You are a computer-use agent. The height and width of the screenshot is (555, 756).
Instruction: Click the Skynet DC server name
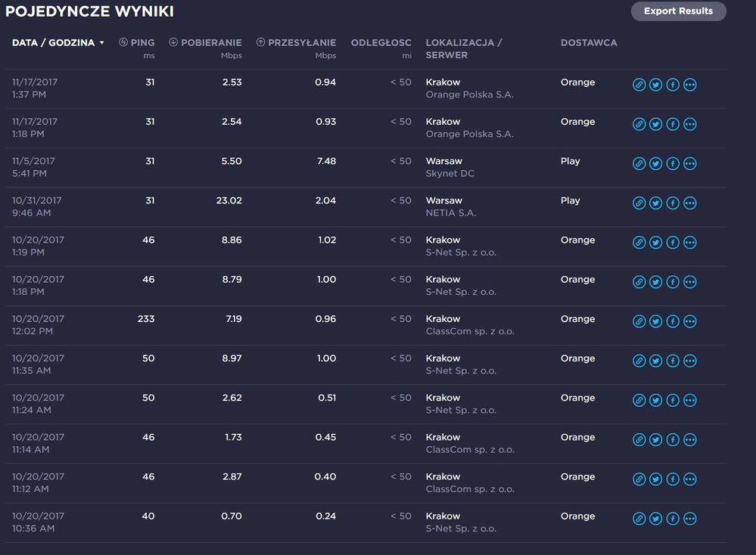point(450,174)
